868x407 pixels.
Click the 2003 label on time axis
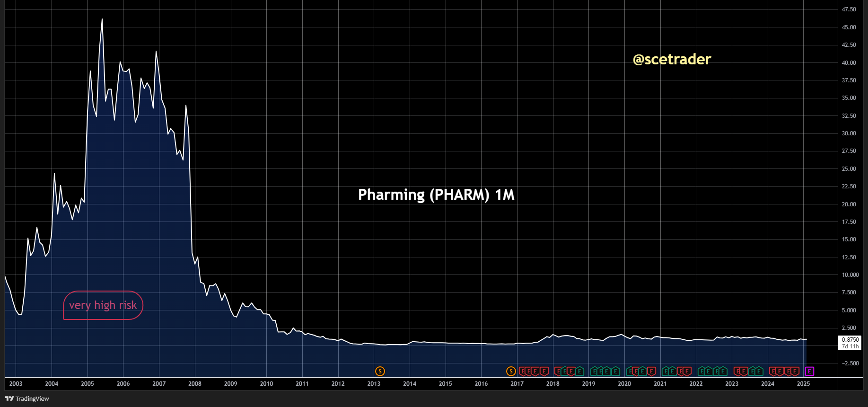tap(16, 384)
